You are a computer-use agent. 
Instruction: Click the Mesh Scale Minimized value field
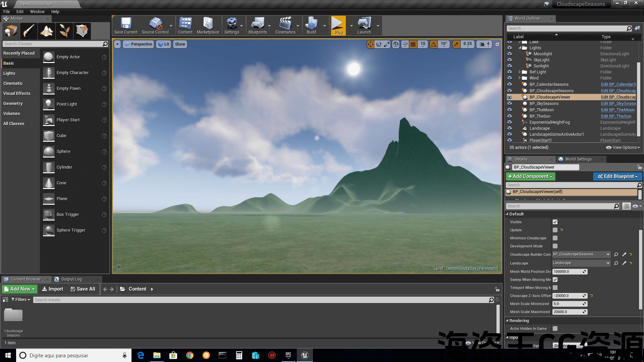(x=568, y=304)
